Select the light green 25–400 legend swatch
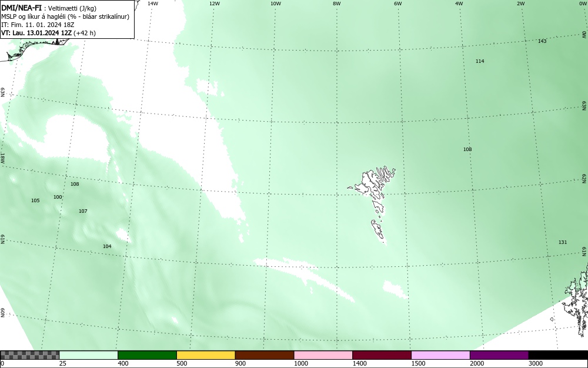 pos(89,355)
